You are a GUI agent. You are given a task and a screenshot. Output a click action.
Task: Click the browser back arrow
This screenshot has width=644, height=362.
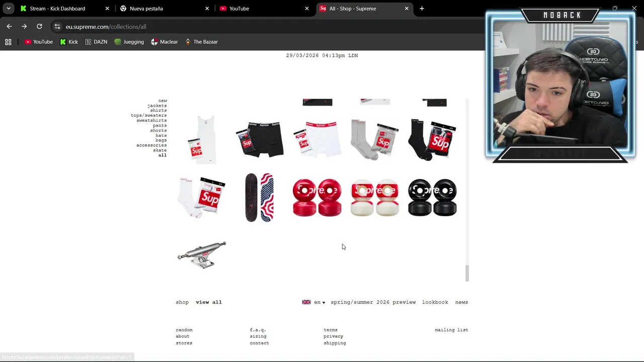tap(9, 26)
